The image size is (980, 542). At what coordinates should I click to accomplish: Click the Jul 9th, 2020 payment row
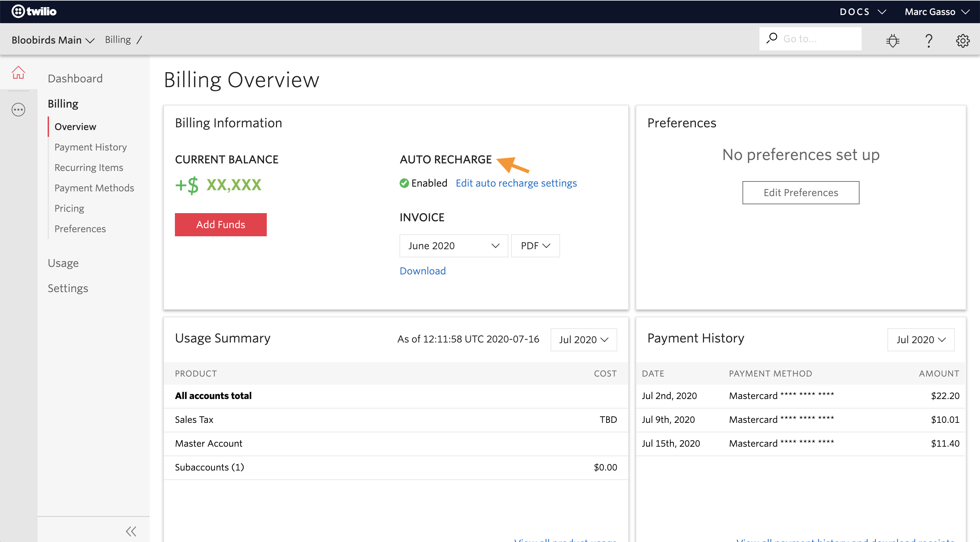point(800,420)
